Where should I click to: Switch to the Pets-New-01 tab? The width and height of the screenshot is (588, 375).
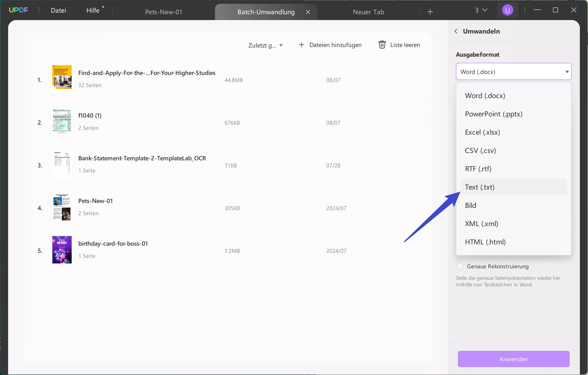[x=164, y=12]
